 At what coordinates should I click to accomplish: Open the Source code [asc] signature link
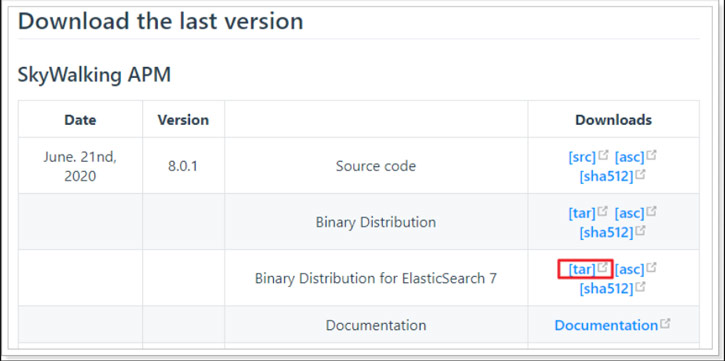630,157
